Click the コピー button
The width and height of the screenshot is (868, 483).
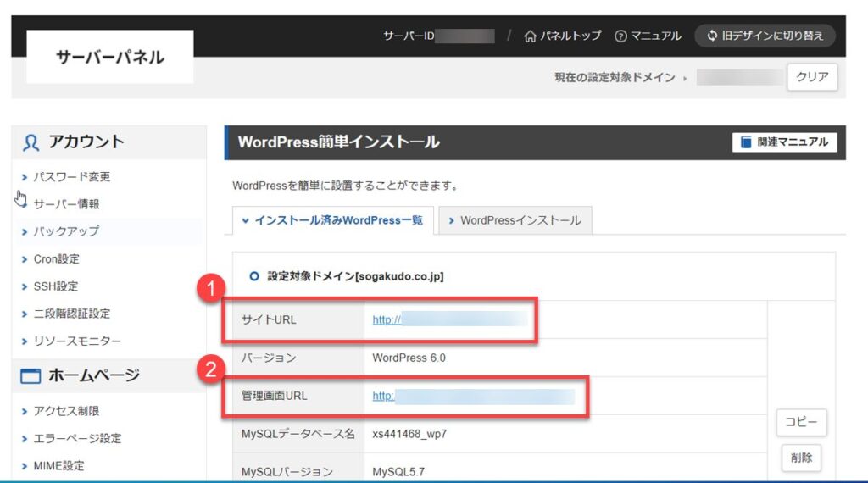pos(801,422)
